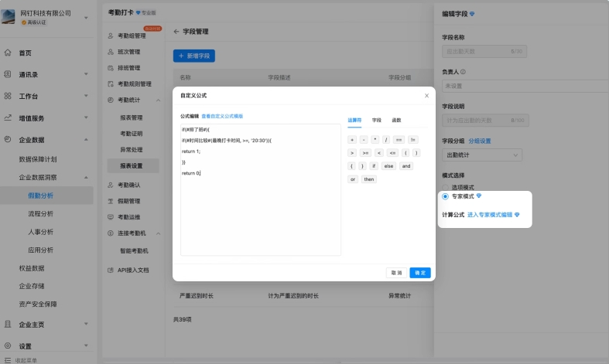Image resolution: width=609 pixels, height=364 pixels.
Task: Click the 设置 gear icon in sidebar
Action: (x=8, y=346)
